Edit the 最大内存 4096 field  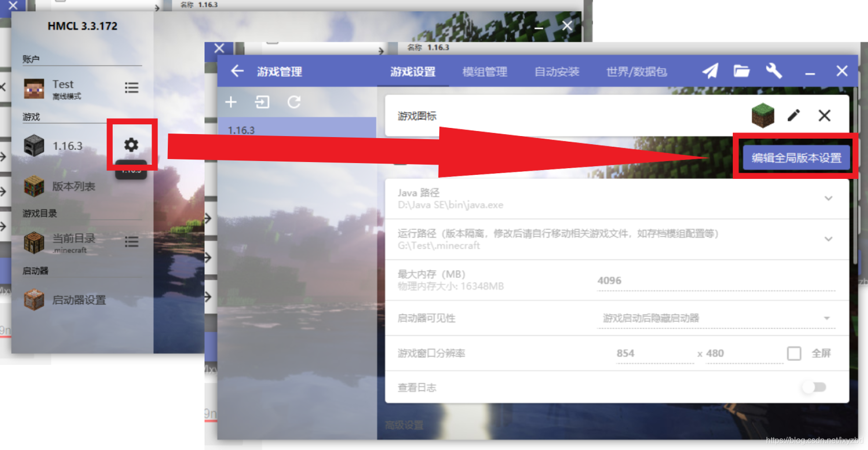(716, 281)
